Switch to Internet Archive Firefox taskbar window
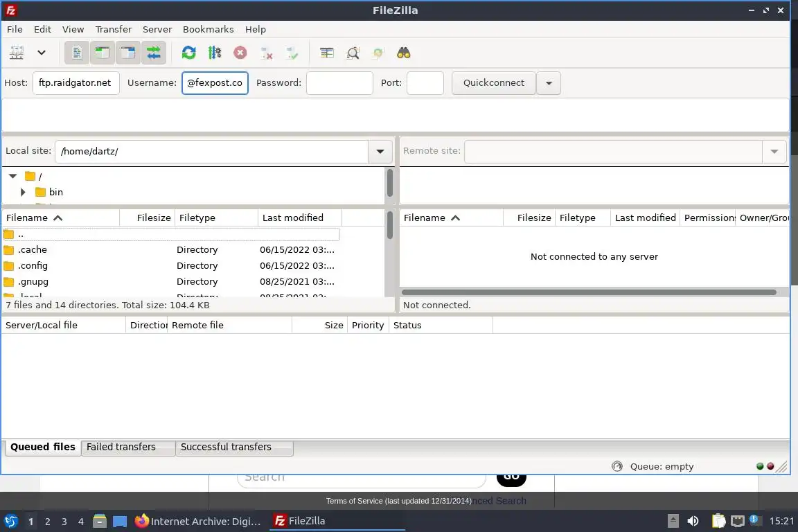Viewport: 798px width, 532px height. (x=198, y=522)
